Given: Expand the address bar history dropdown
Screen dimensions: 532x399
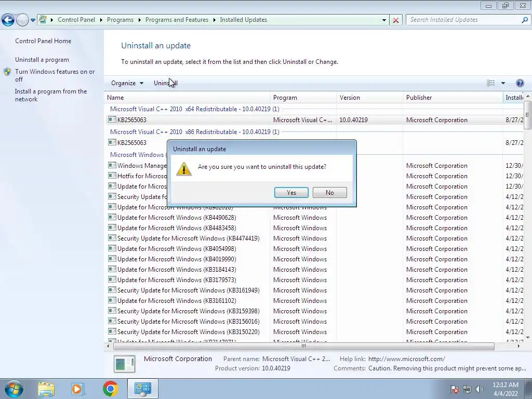Looking at the screenshot, I should pyautogui.click(x=384, y=20).
